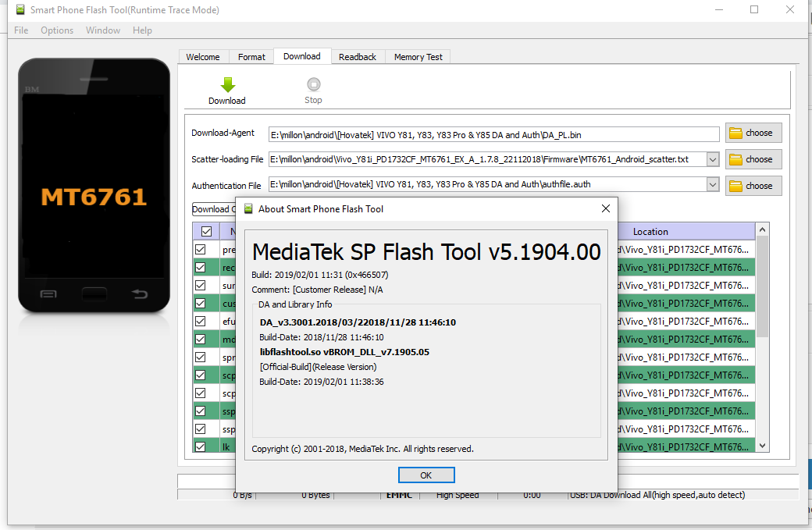Screen dimensions: 812x530
Task: Minimize the Smart Phone Flash Tool window
Action: click(x=719, y=10)
